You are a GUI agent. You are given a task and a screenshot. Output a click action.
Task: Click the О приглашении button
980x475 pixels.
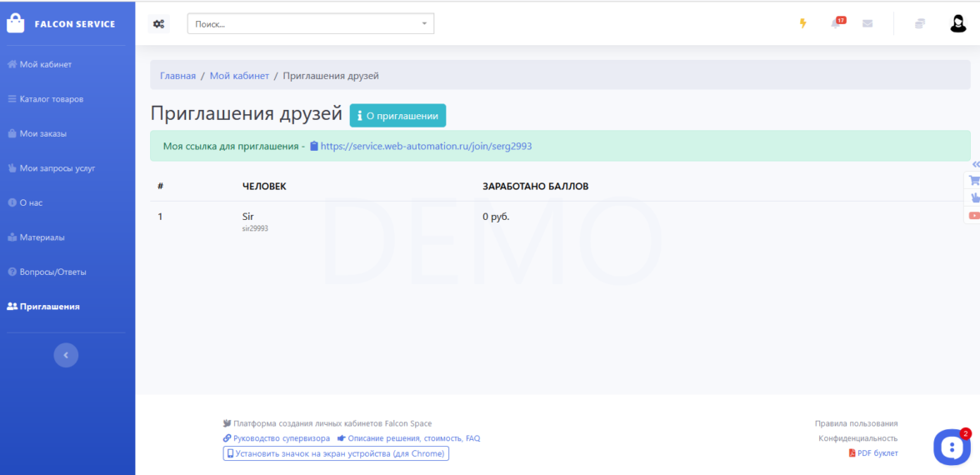397,116
